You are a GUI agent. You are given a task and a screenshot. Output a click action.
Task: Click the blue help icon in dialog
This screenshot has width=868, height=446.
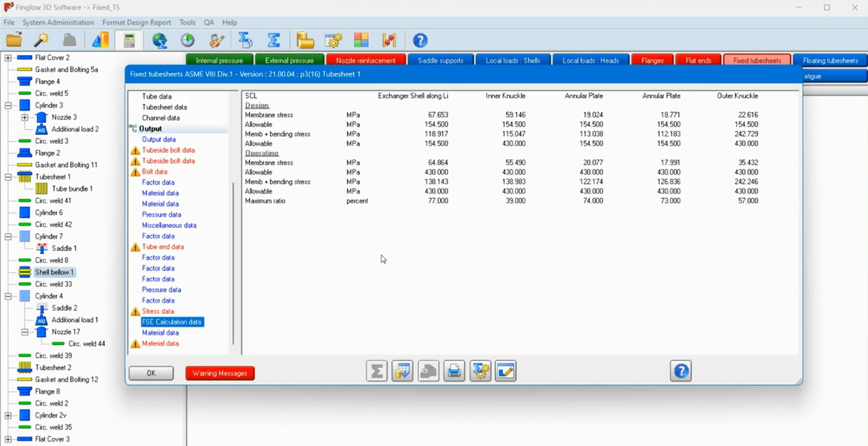tap(680, 371)
